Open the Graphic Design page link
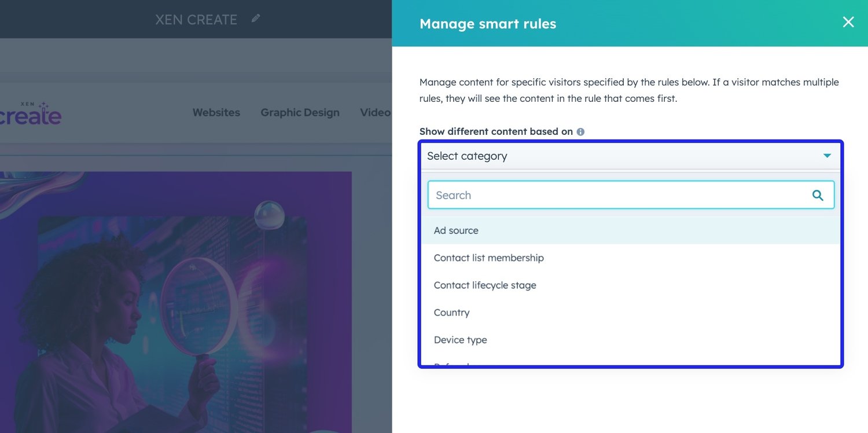868x433 pixels. click(x=300, y=112)
